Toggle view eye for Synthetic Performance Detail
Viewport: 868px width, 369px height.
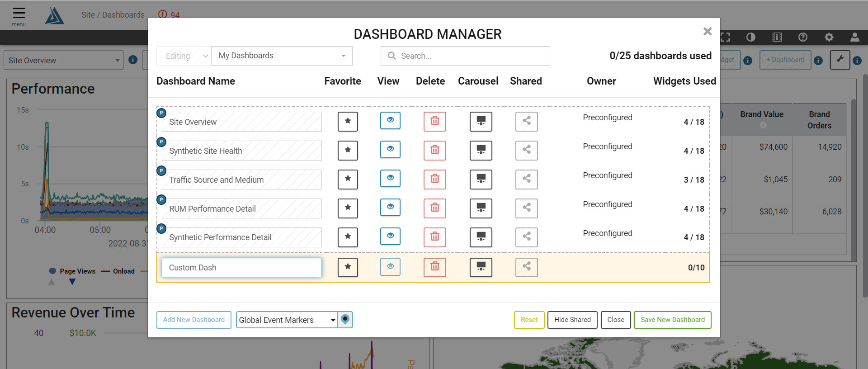(390, 237)
